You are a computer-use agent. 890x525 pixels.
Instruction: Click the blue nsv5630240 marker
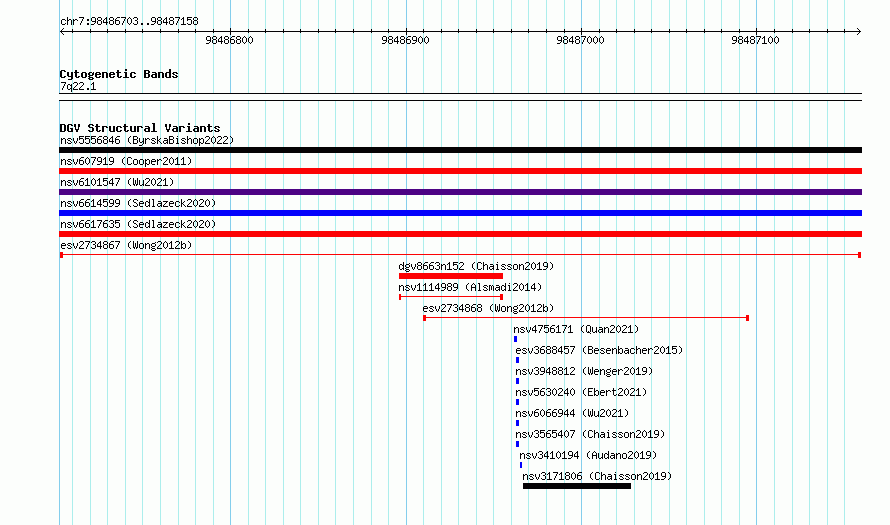(x=517, y=402)
